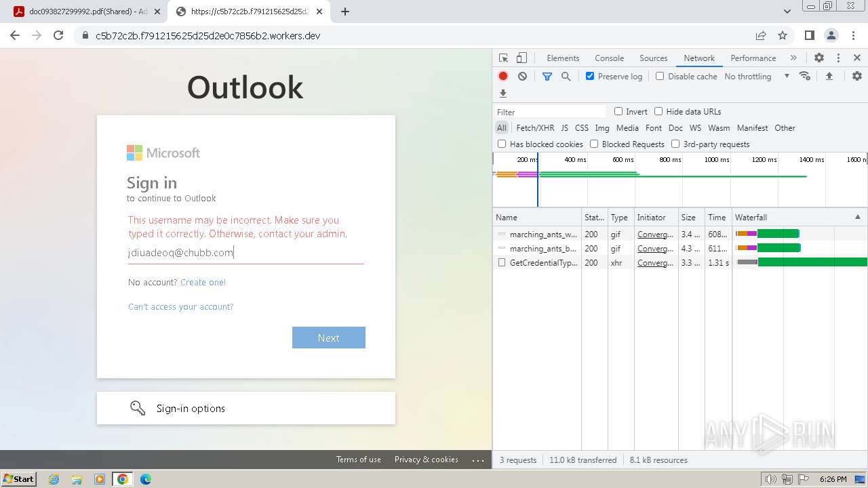The image size is (868, 488).
Task: Filter requests by JS type
Action: (564, 127)
